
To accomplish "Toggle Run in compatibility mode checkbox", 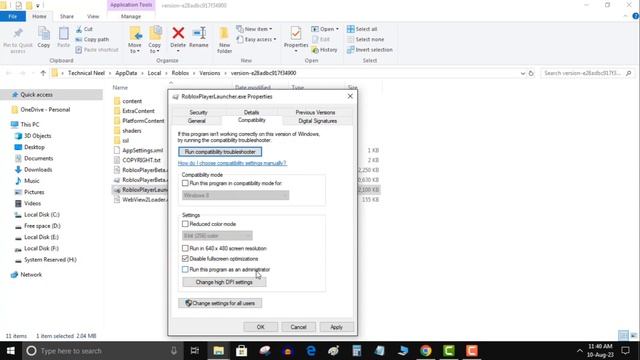I will pyautogui.click(x=185, y=183).
